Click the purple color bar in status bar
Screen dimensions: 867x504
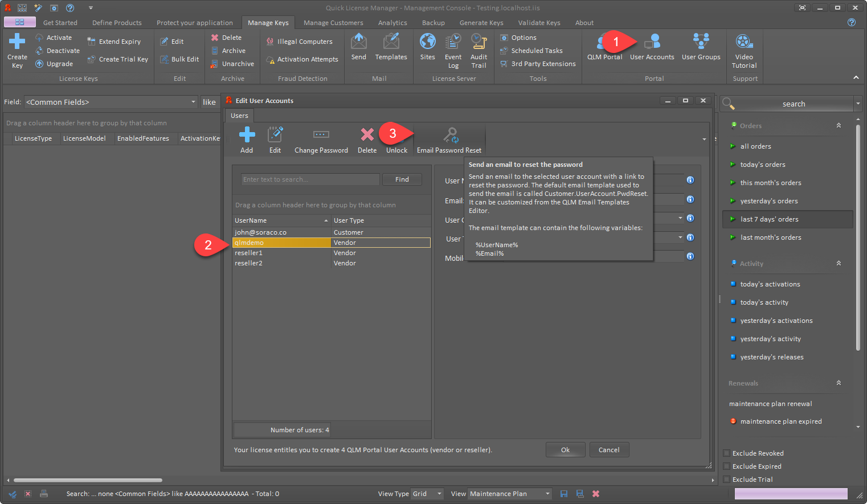[791, 494]
